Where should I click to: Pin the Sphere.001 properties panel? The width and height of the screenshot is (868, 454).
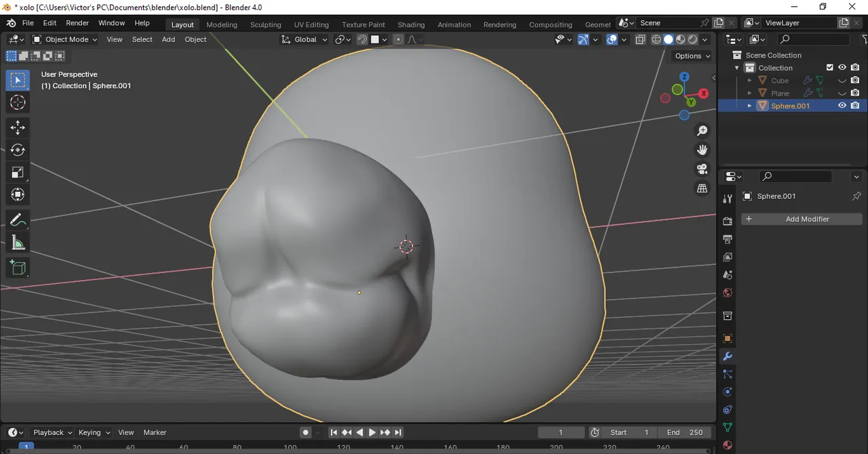[x=856, y=196]
